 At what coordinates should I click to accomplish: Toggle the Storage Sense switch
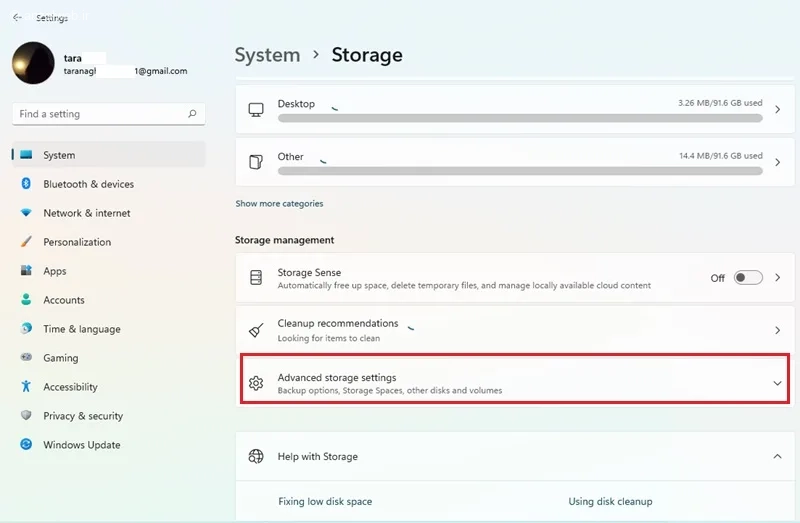pos(748,278)
